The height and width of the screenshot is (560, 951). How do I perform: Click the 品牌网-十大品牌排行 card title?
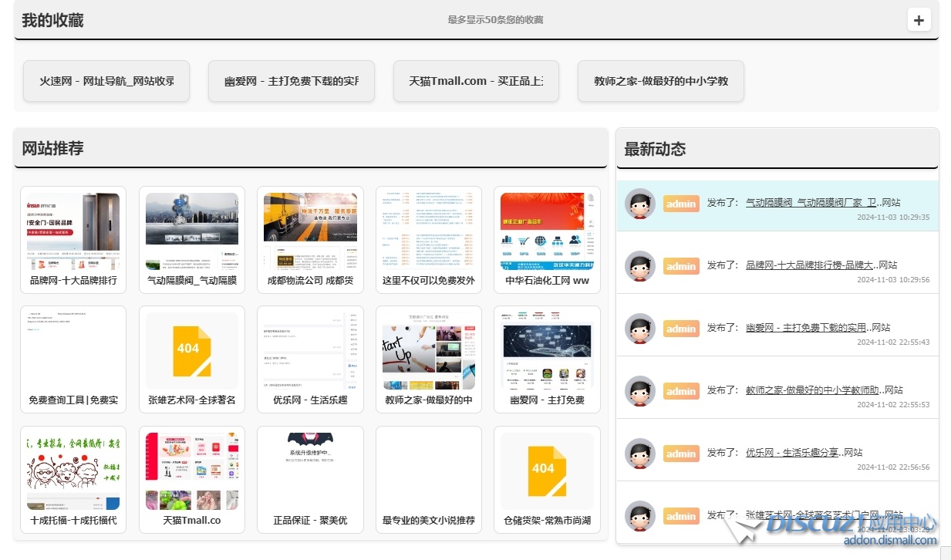[x=73, y=281]
